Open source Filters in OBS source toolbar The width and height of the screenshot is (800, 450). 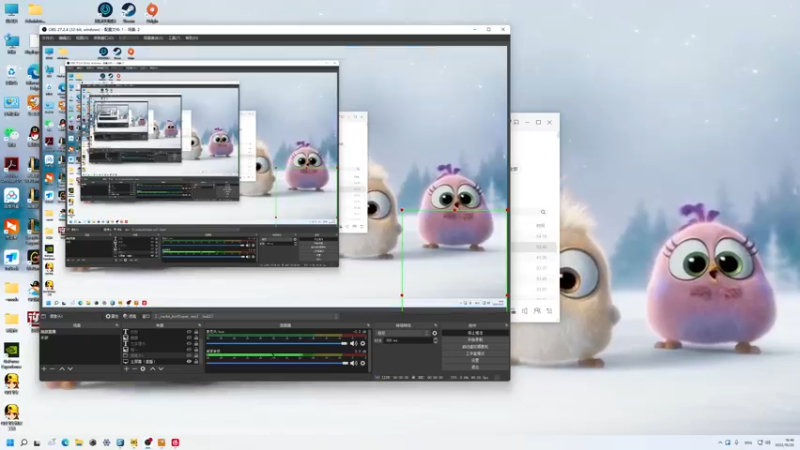point(130,316)
